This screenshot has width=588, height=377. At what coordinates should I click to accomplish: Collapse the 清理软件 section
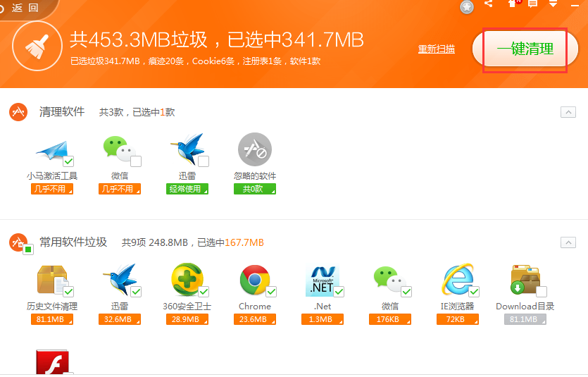pos(568,112)
